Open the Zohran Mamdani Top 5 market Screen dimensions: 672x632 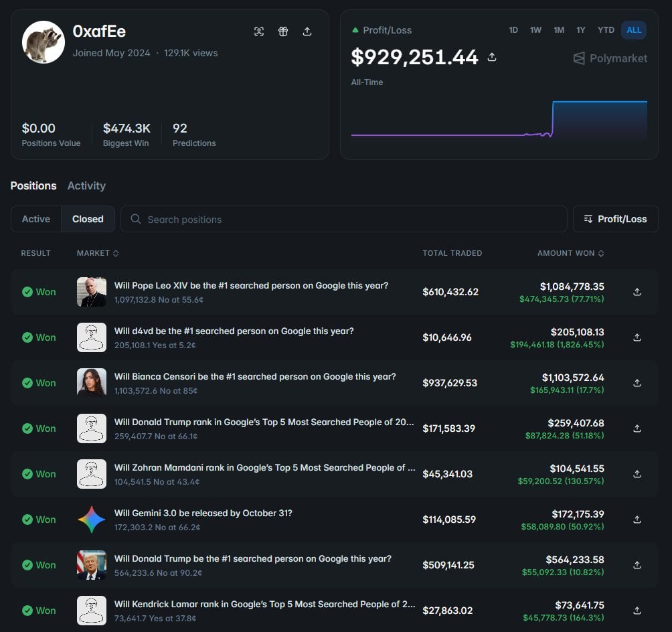coord(264,467)
